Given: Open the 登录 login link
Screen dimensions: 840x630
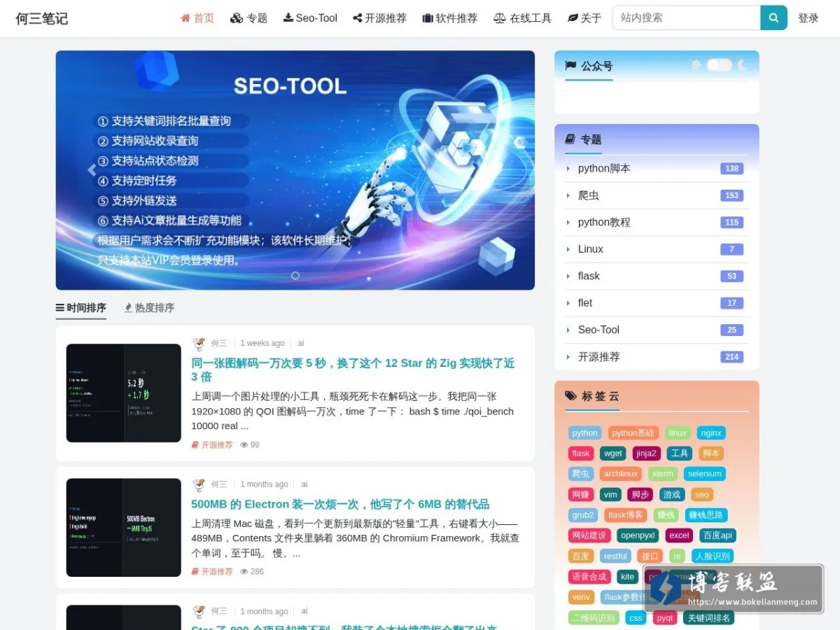Looking at the screenshot, I should point(808,18).
